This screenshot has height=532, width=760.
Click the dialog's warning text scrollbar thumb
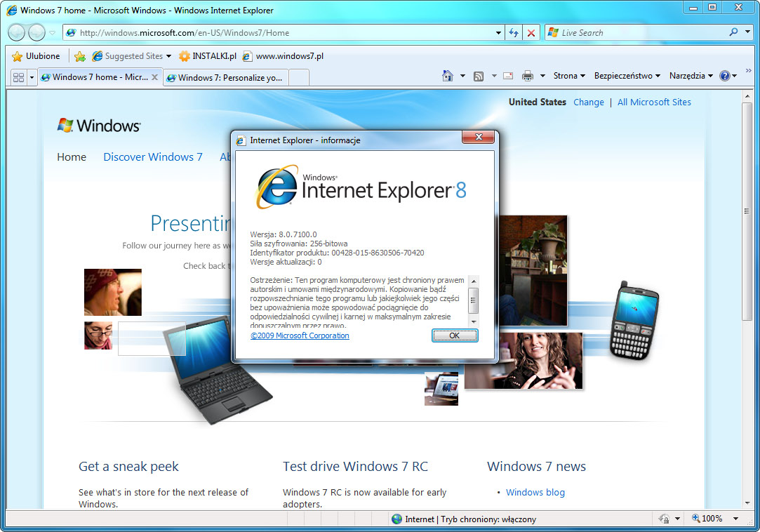click(474, 300)
